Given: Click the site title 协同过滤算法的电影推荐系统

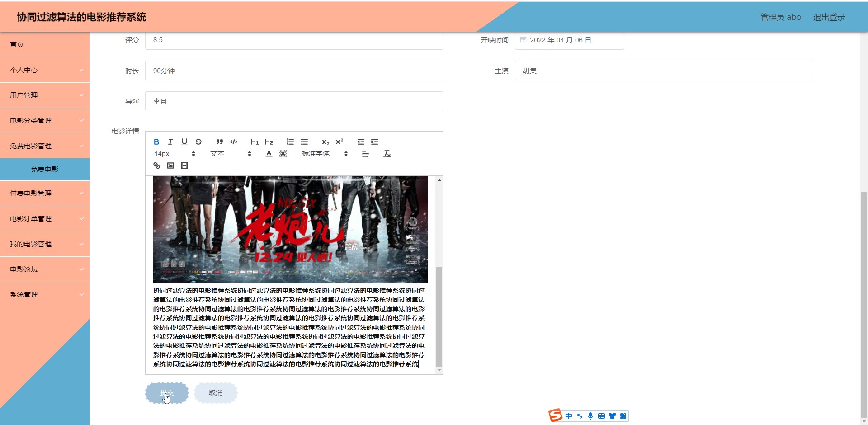Looking at the screenshot, I should 82,17.
